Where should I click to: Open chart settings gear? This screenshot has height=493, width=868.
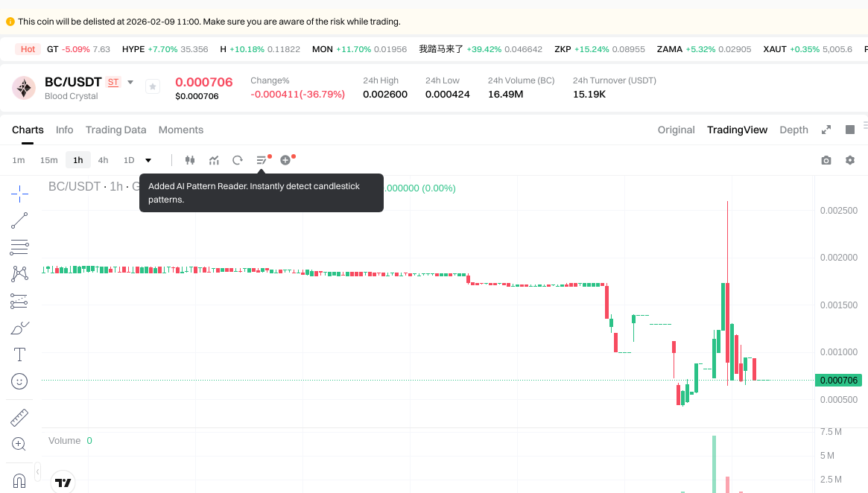click(850, 160)
